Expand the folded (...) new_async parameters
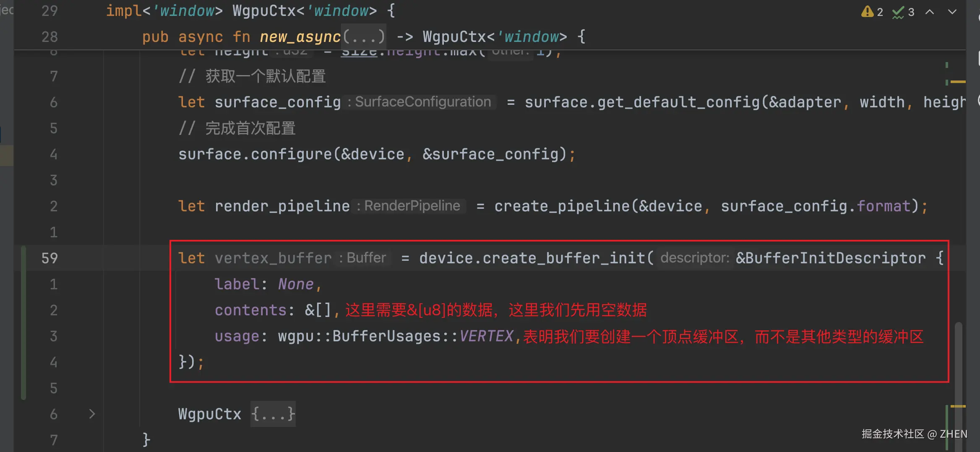 [363, 37]
